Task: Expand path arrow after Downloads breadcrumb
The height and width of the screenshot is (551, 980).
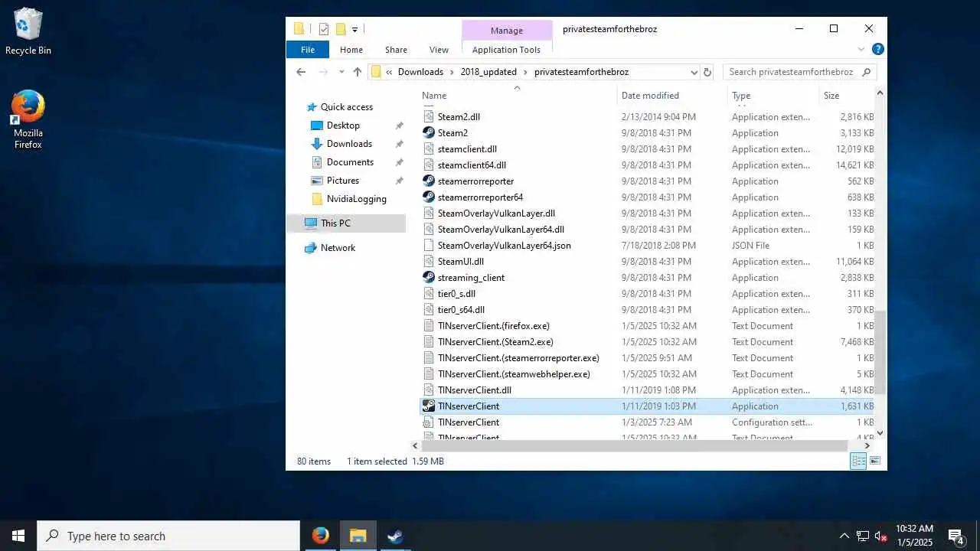Action: point(452,72)
